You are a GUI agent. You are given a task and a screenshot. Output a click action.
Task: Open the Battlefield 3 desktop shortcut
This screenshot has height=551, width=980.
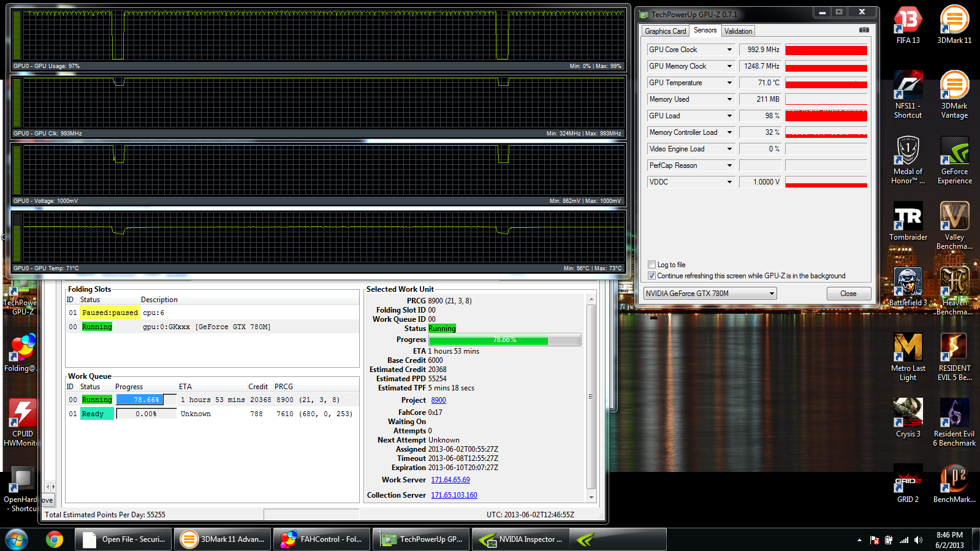click(x=908, y=287)
